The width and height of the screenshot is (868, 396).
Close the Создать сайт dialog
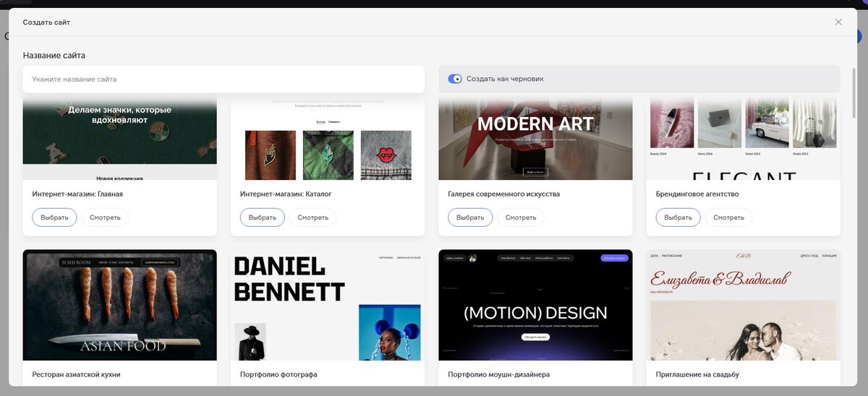click(x=838, y=22)
